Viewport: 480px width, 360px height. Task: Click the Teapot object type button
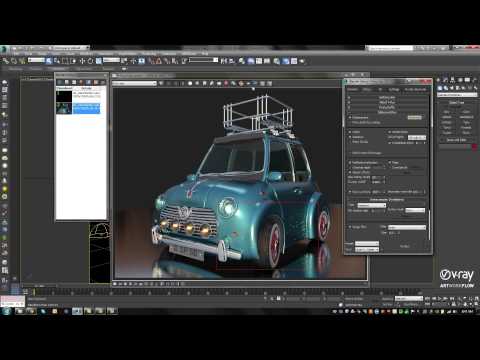447,132
